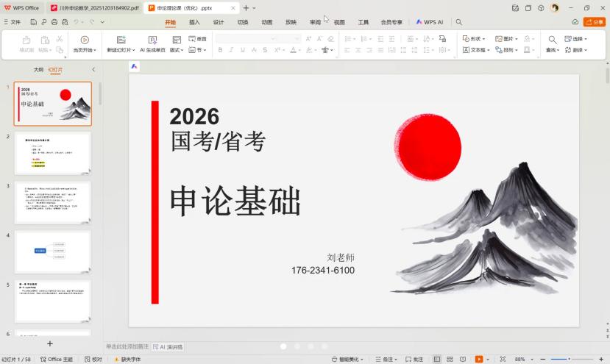Open the 查找 search tool
This screenshot has width=610, height=364.
pos(552,40)
